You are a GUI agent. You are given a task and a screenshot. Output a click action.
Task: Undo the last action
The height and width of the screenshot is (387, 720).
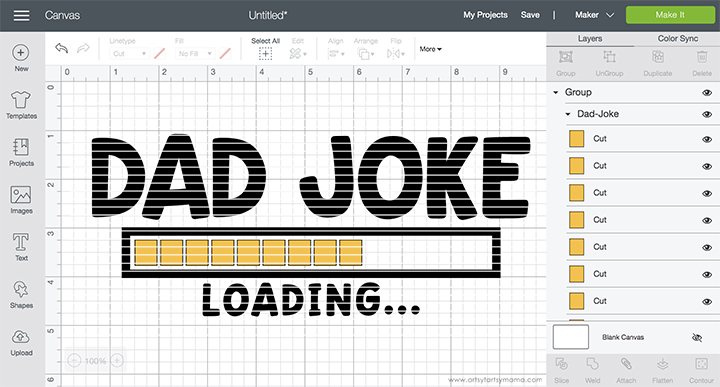[62, 48]
